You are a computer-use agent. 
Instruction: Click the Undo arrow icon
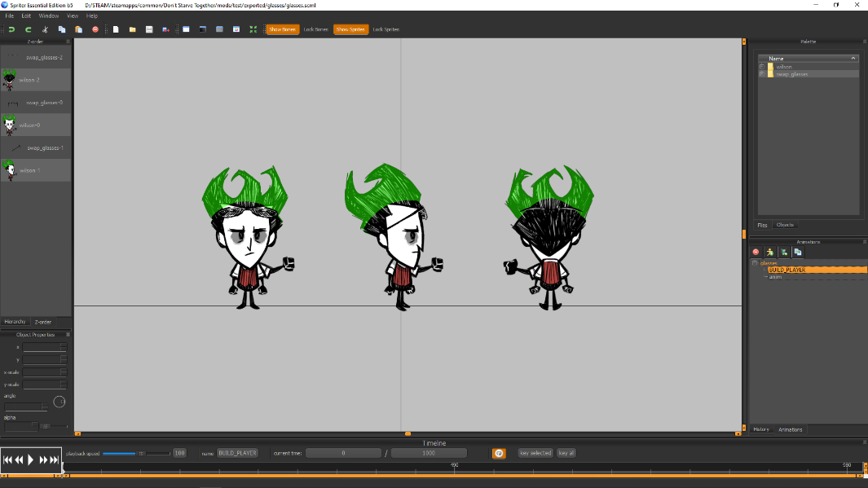(x=11, y=29)
